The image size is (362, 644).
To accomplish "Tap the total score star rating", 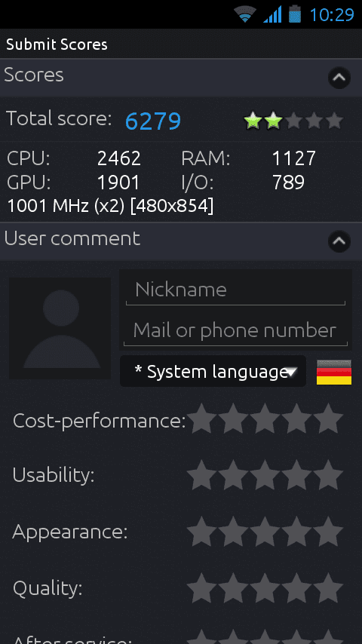I will (x=293, y=121).
